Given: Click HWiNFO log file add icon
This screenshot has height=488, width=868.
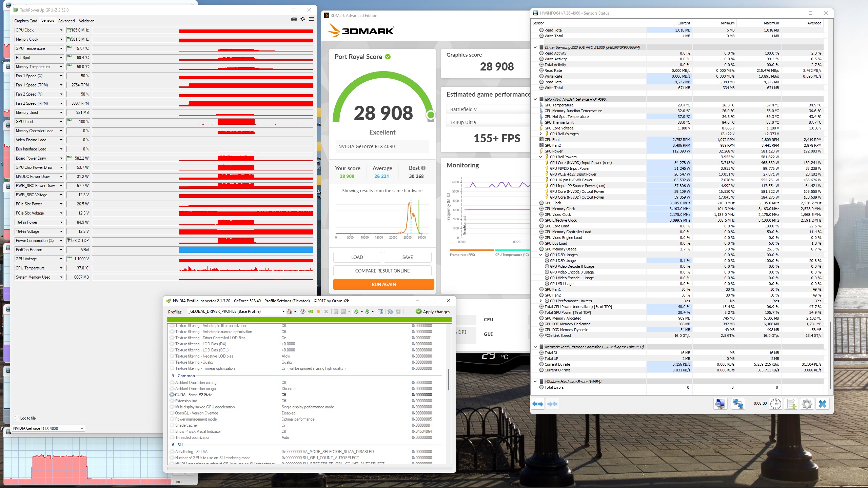Looking at the screenshot, I should pyautogui.click(x=791, y=404).
